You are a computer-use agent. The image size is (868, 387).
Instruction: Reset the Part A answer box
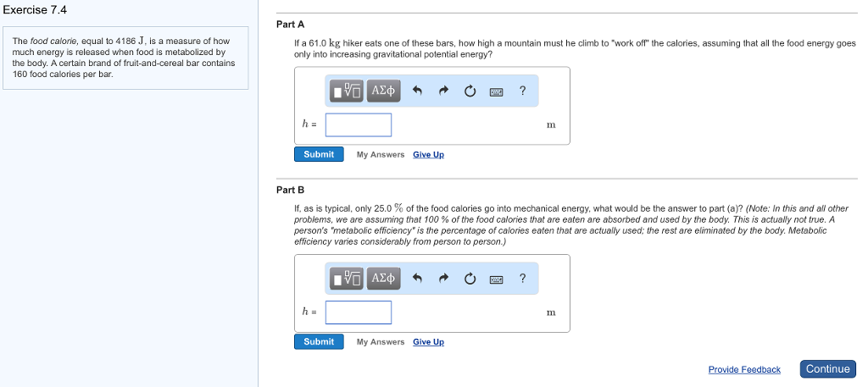[470, 91]
